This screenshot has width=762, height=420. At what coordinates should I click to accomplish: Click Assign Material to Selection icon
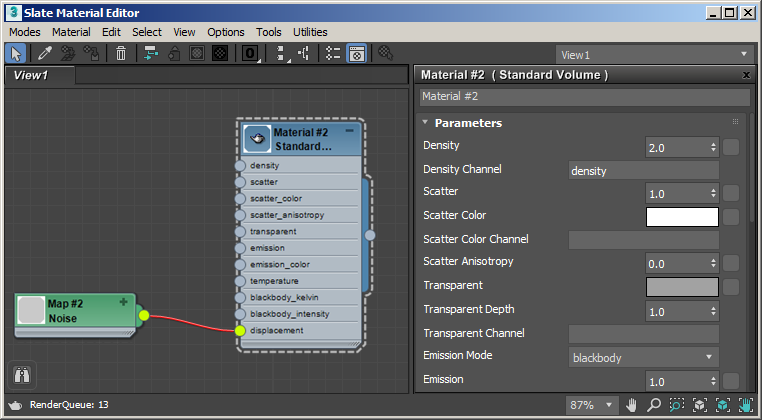click(x=91, y=53)
